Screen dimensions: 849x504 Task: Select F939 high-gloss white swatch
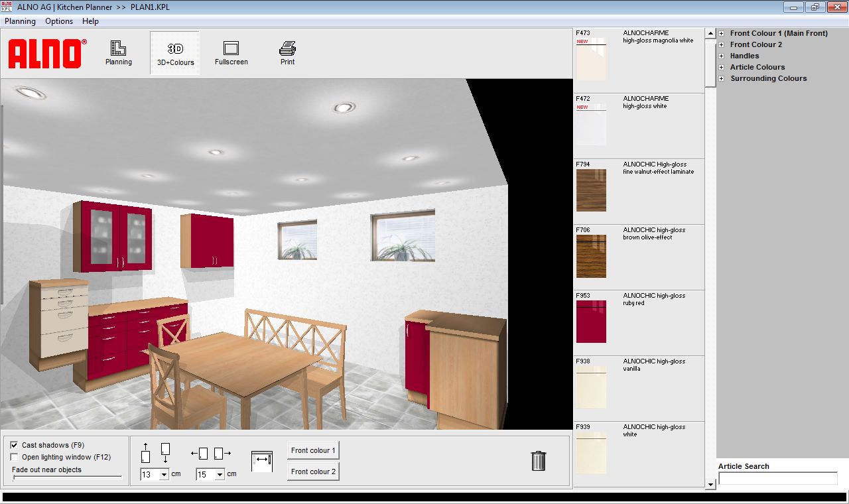click(591, 453)
